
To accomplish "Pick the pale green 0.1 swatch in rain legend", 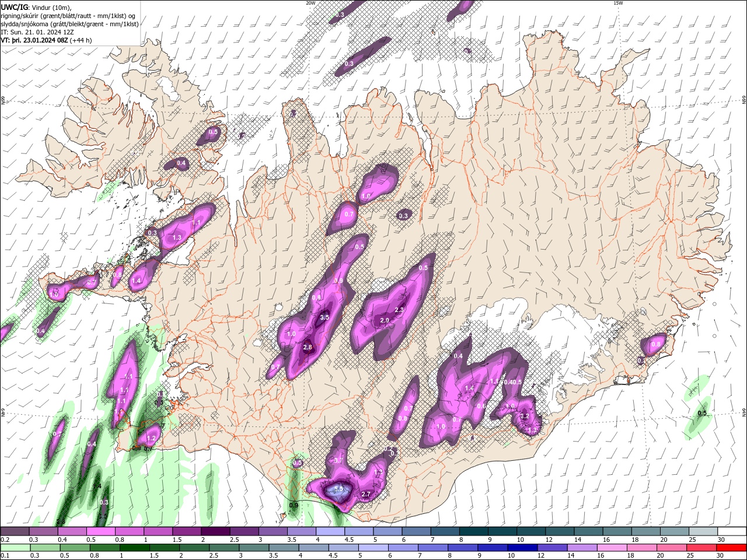I will coord(15,548).
